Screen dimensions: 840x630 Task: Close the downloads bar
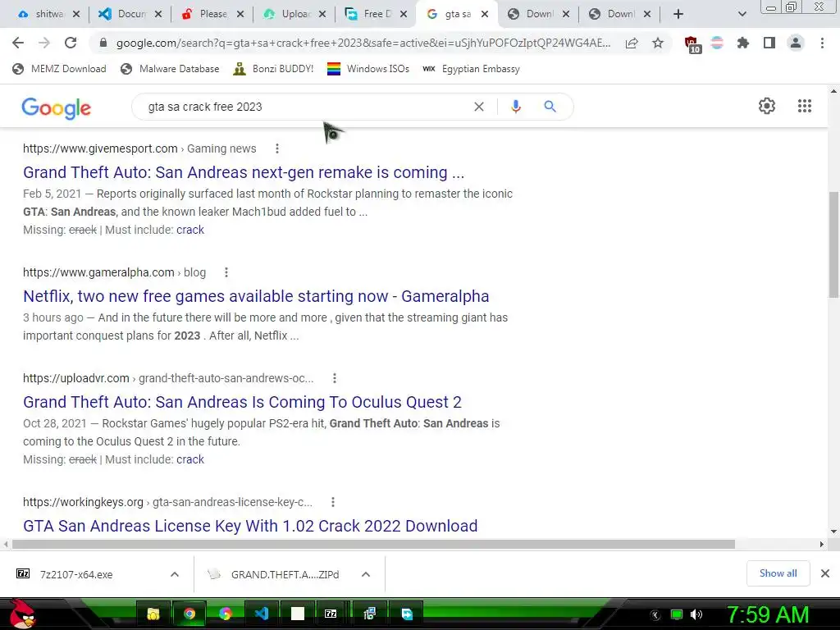click(825, 573)
